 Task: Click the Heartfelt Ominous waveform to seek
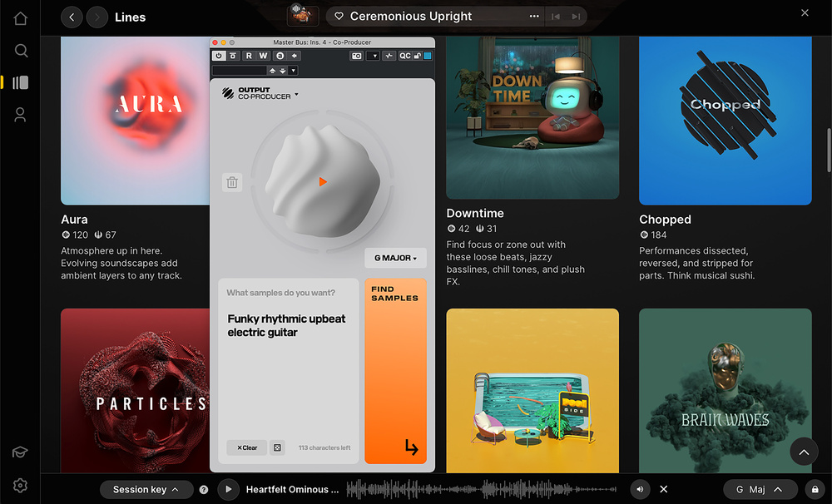[481, 490]
